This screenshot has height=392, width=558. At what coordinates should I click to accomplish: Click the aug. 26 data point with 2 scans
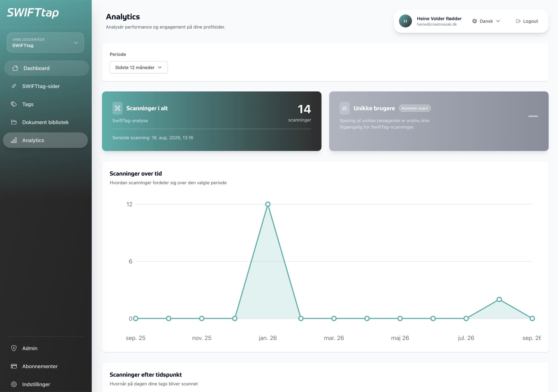click(499, 299)
